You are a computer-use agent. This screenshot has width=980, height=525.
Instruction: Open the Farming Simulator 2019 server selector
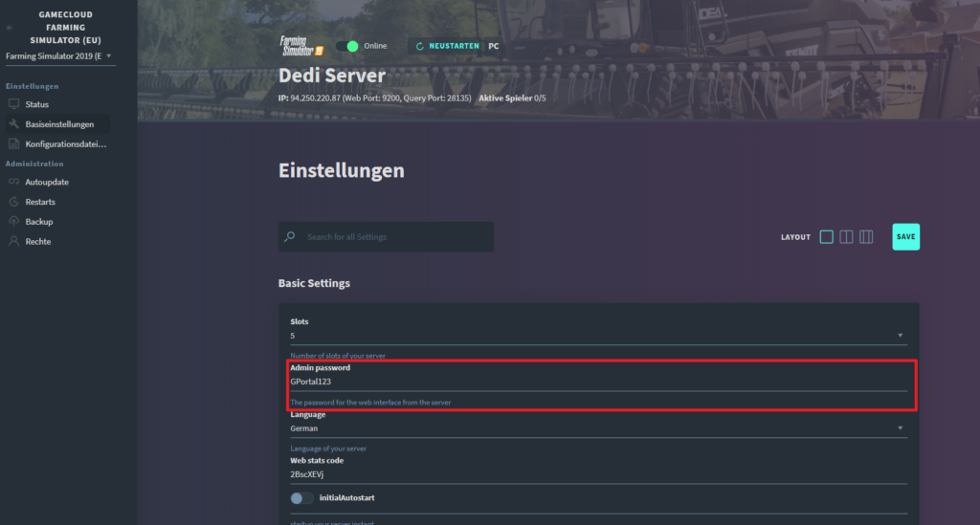58,56
